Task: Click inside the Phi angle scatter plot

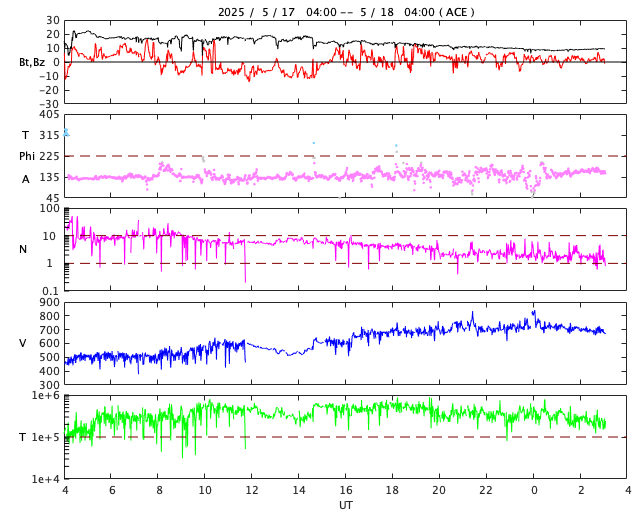Action: [346, 156]
